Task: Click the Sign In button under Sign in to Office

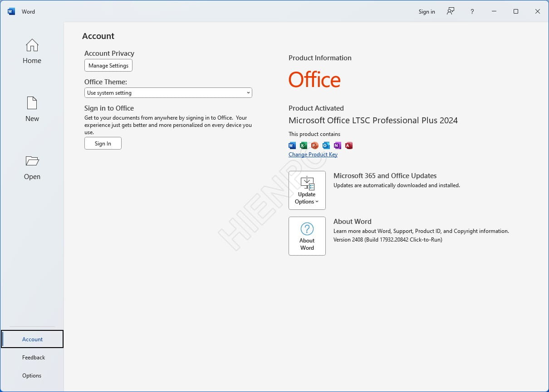Action: (x=103, y=144)
